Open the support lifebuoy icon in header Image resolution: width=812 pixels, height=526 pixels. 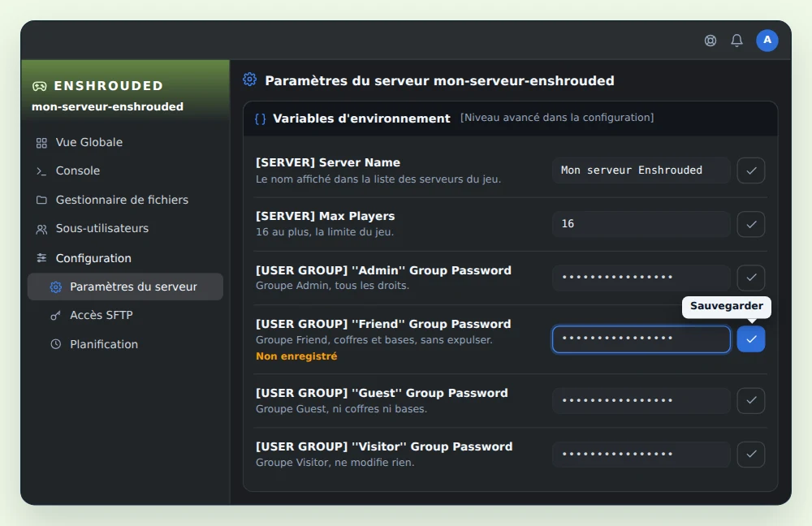710,41
